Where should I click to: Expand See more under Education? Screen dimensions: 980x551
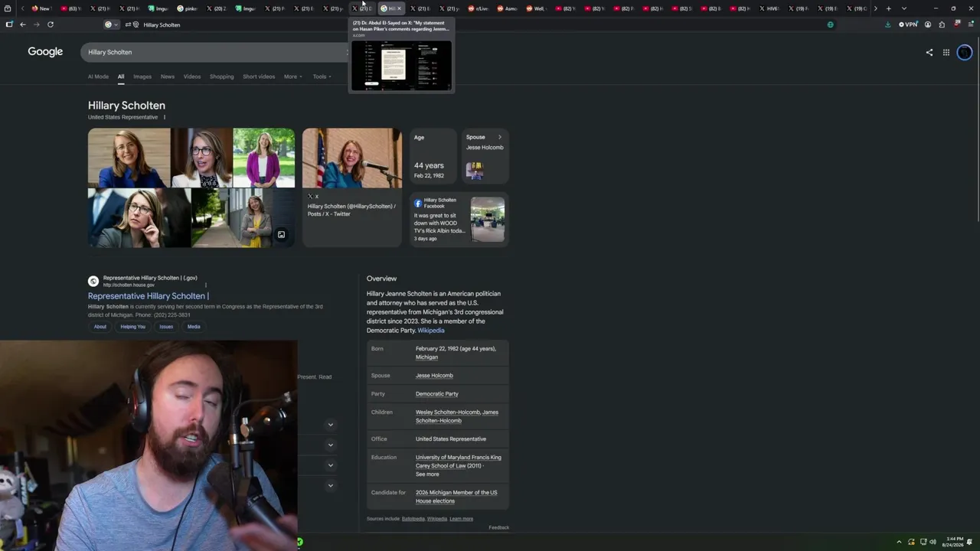(427, 474)
